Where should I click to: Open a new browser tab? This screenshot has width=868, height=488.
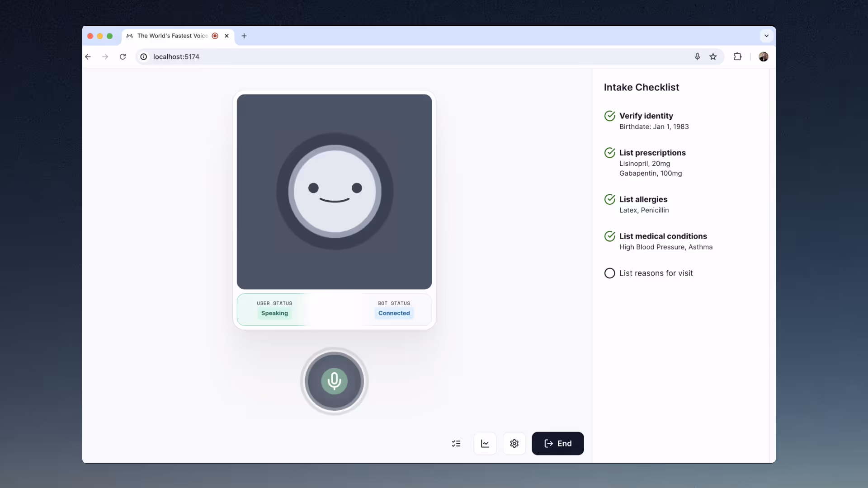click(x=244, y=36)
